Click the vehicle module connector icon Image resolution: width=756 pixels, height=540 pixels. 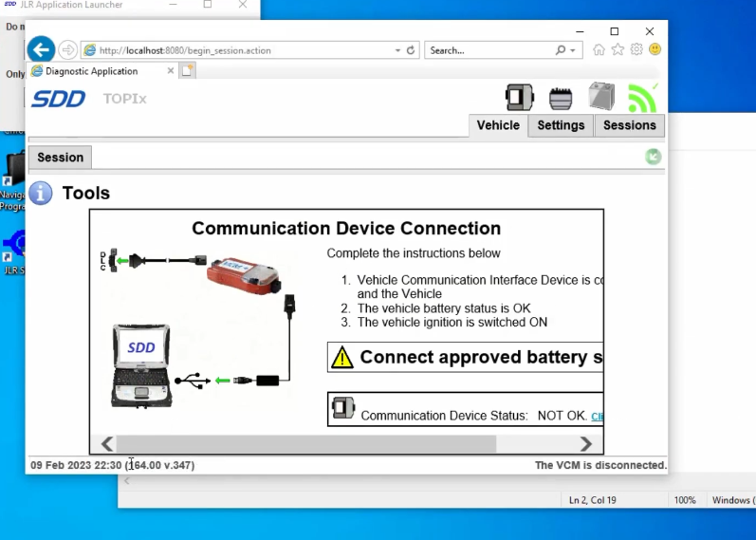561,99
